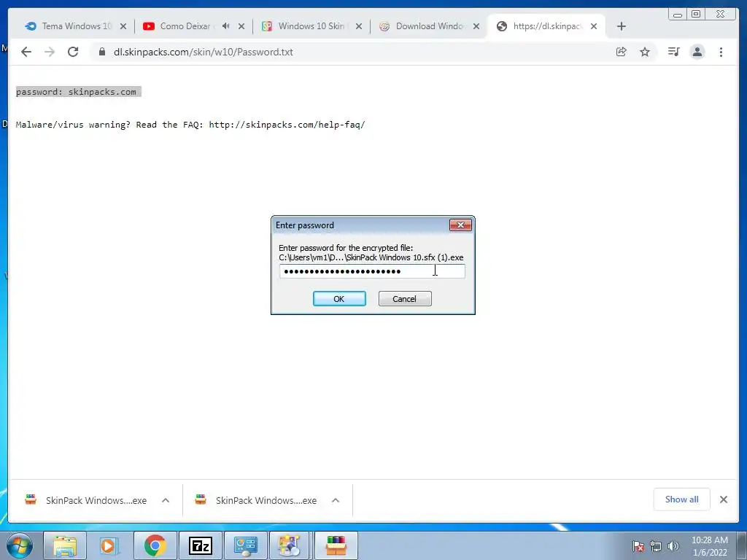Bookmark this page with the star icon
This screenshot has width=747, height=560.
coord(645,52)
